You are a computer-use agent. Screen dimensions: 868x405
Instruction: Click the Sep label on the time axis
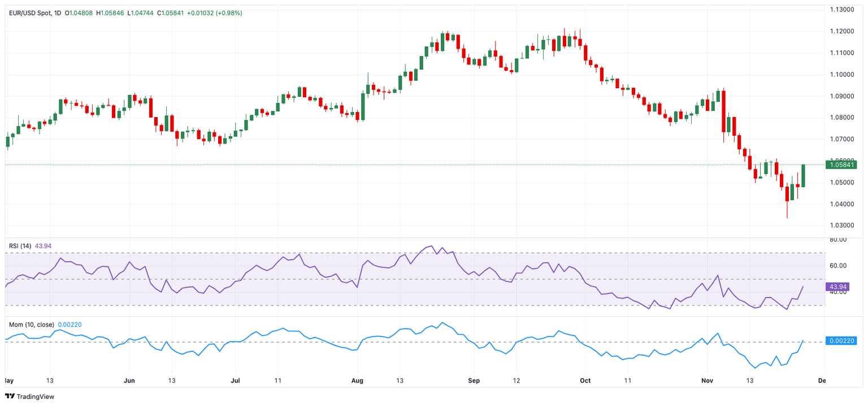[474, 381]
